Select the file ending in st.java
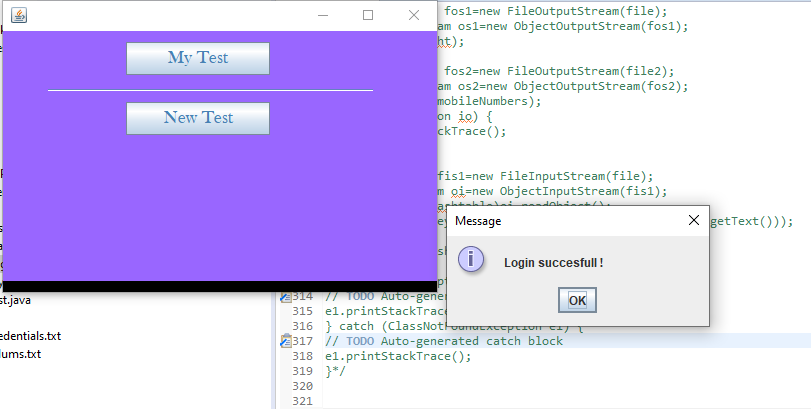Image resolution: width=811 pixels, height=409 pixels. coord(16,300)
